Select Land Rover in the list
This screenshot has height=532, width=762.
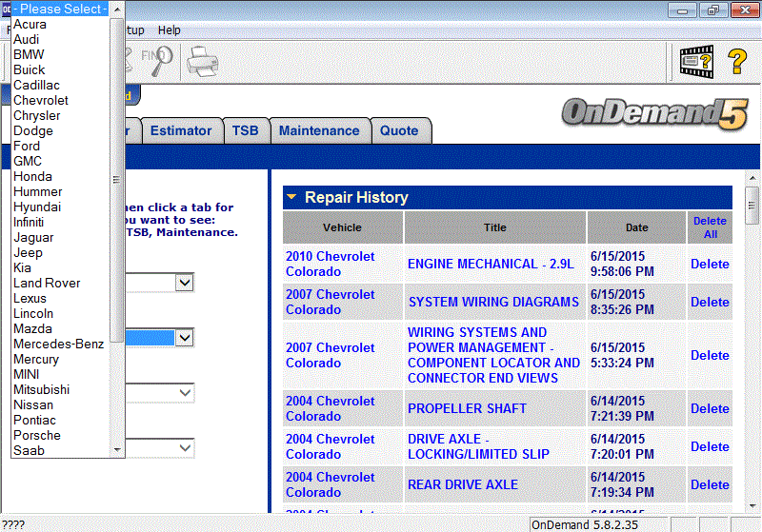[x=47, y=283]
